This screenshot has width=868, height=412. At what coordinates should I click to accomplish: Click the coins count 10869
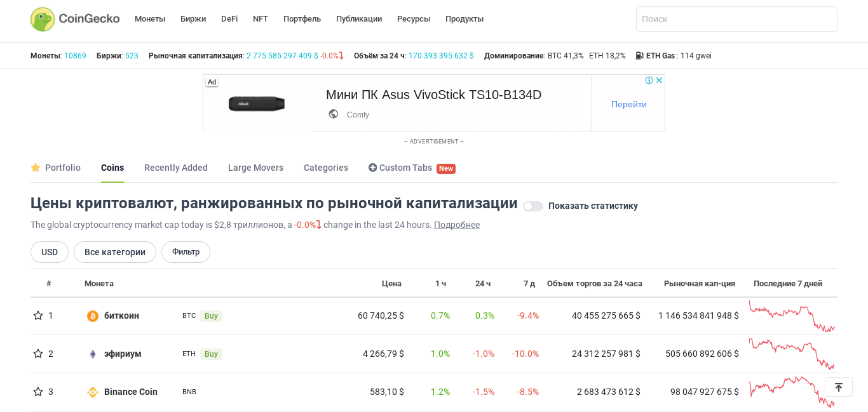click(75, 56)
